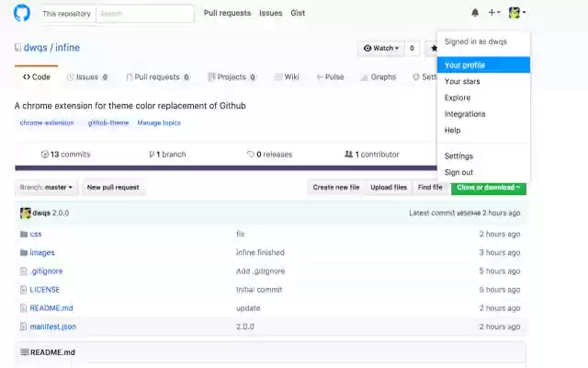Open the dwqs owner link
This screenshot has width=588, height=368.
(35, 48)
